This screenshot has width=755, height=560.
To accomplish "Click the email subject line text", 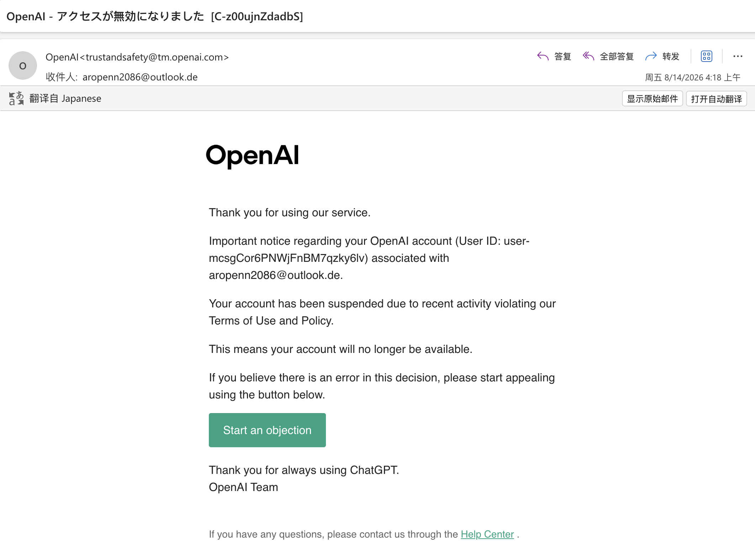I will coord(155,16).
